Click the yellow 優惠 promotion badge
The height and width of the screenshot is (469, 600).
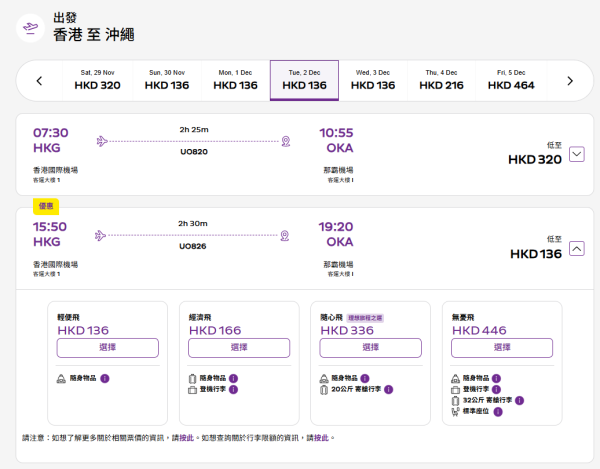pyautogui.click(x=46, y=206)
